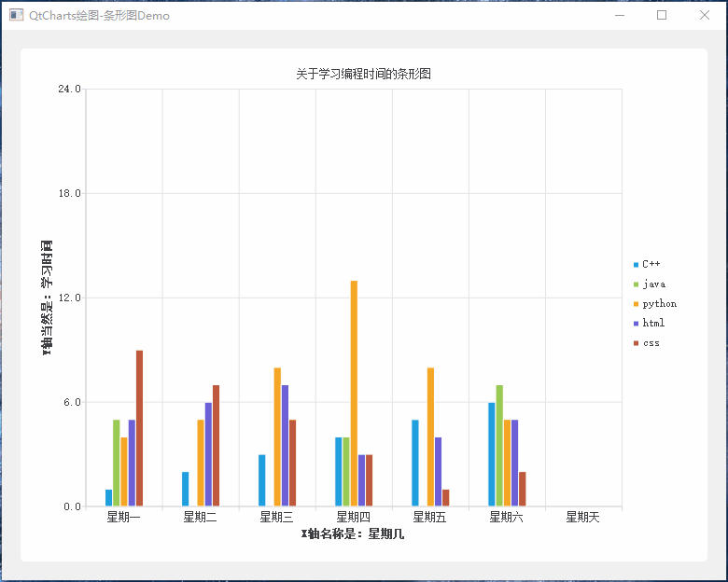Click the purple html bar on 星期二

pos(208,454)
